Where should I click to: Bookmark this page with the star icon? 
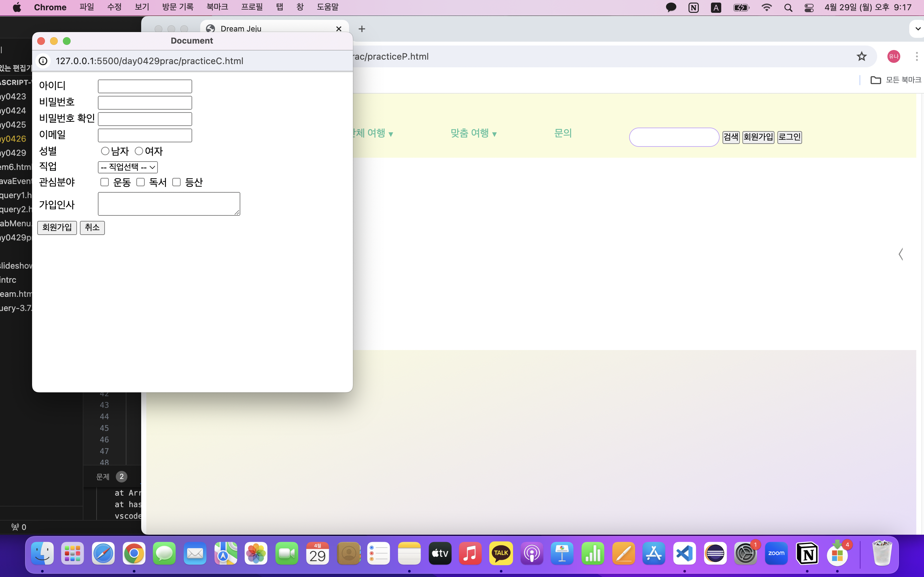pos(861,56)
